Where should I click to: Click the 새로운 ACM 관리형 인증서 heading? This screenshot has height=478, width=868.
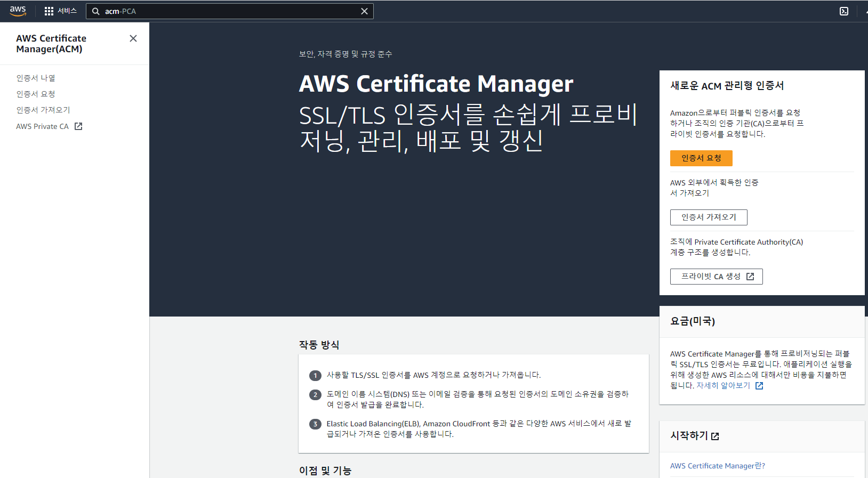coord(727,86)
